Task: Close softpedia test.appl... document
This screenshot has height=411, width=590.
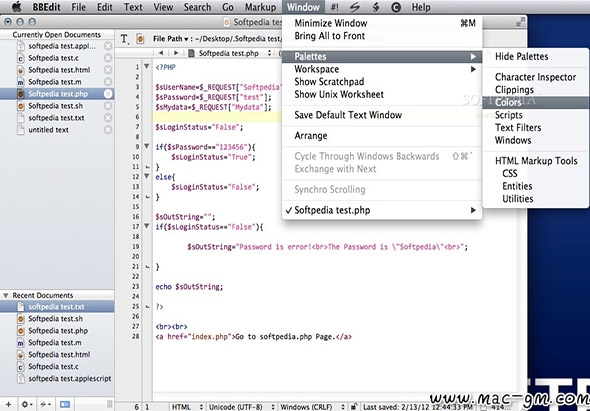Action: tap(108, 46)
